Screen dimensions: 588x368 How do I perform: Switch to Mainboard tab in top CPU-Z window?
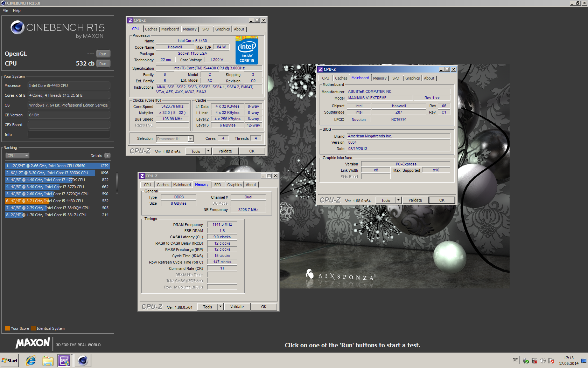pyautogui.click(x=170, y=29)
